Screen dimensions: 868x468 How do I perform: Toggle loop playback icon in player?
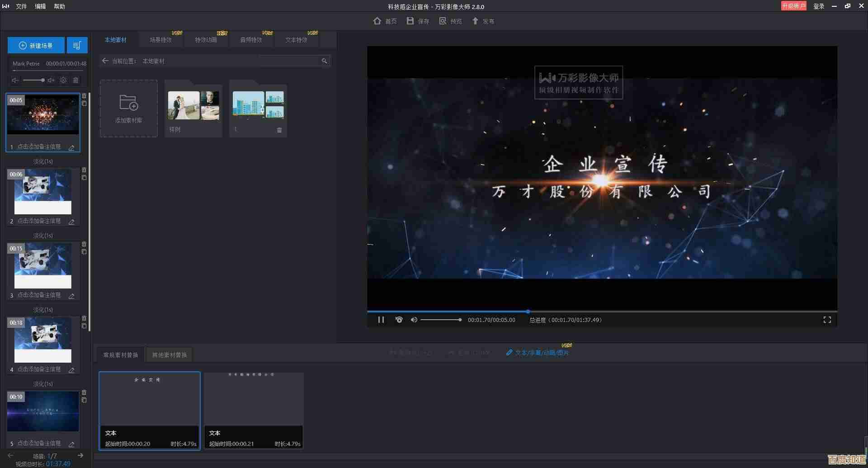pyautogui.click(x=399, y=320)
